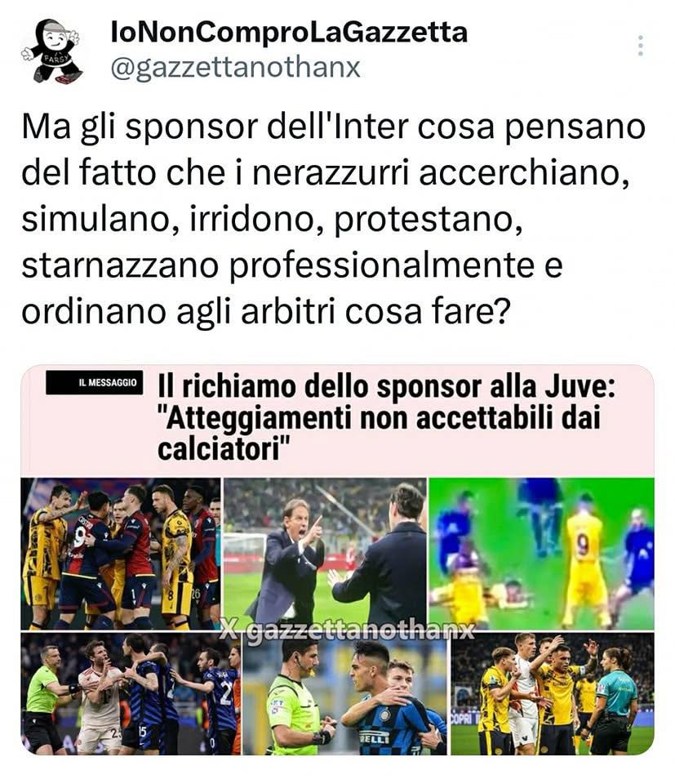Open the photo of coach pointing finger

324,552
